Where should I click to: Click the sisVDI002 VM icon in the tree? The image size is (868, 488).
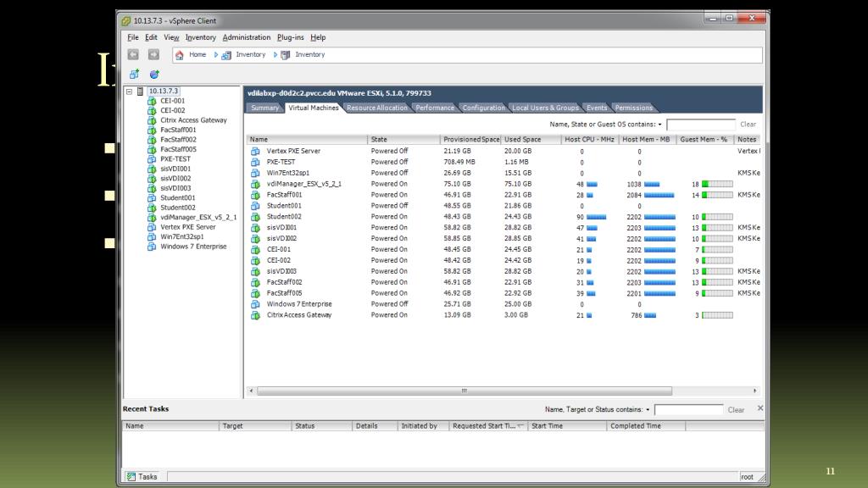coord(152,178)
